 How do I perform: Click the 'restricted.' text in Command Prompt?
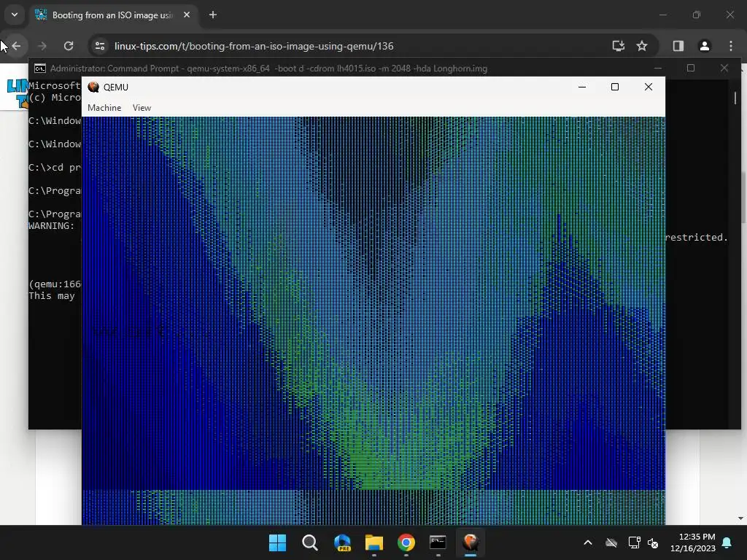point(697,237)
